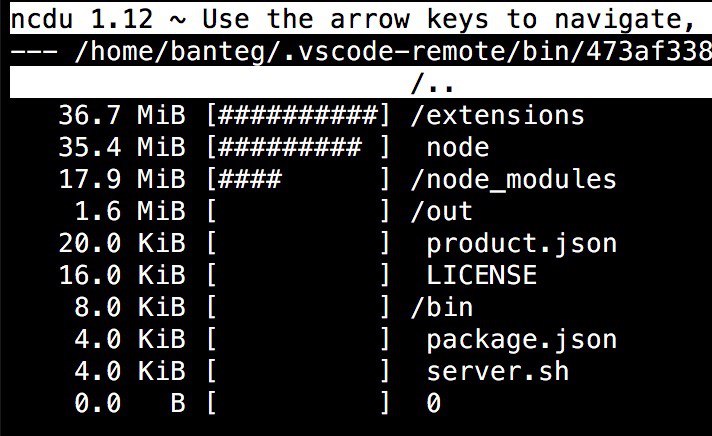Click the /home/banteg/.vscode-remote path line
The height and width of the screenshot is (436, 712).
[361, 52]
